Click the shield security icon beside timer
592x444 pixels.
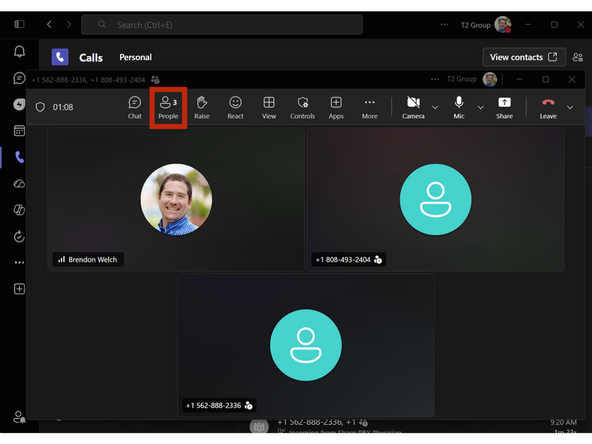[x=40, y=107]
